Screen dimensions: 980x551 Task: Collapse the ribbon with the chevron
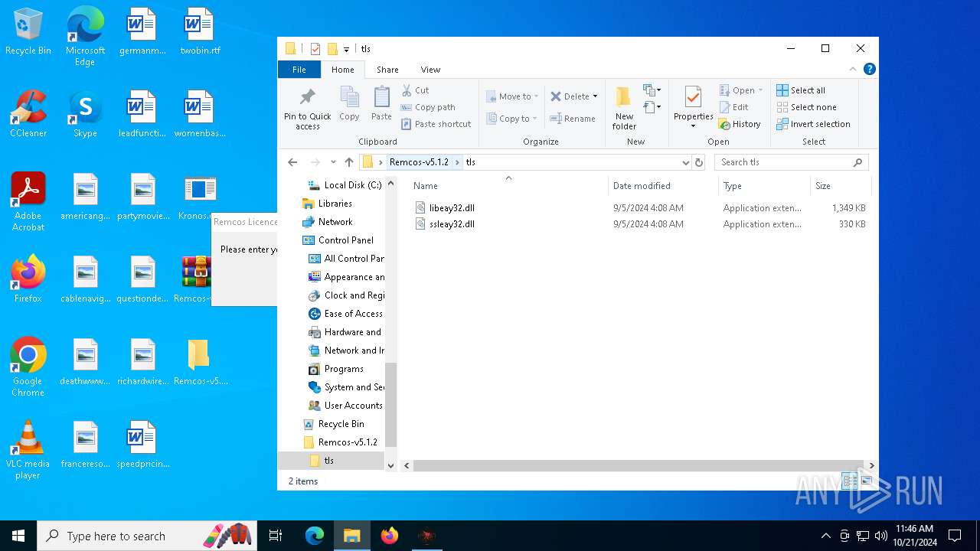coord(853,69)
